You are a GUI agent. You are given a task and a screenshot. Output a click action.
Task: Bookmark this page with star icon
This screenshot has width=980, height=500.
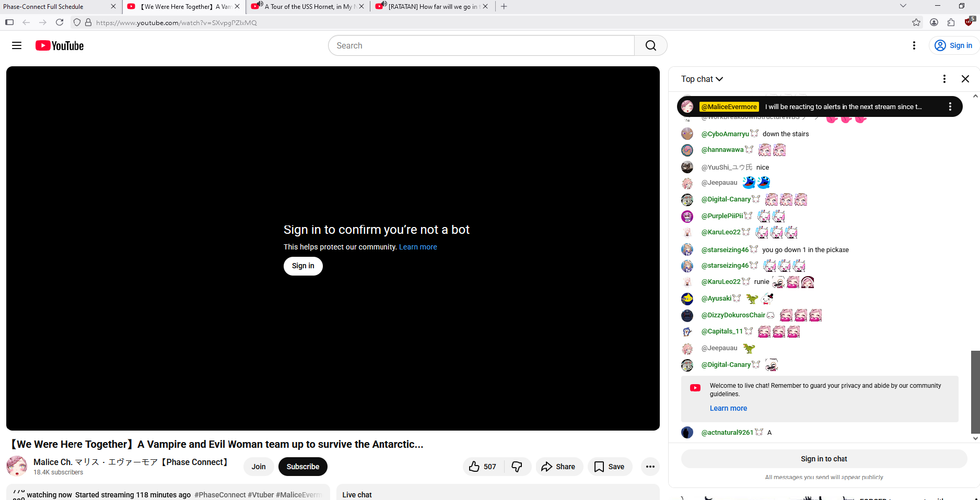pyautogui.click(x=916, y=22)
